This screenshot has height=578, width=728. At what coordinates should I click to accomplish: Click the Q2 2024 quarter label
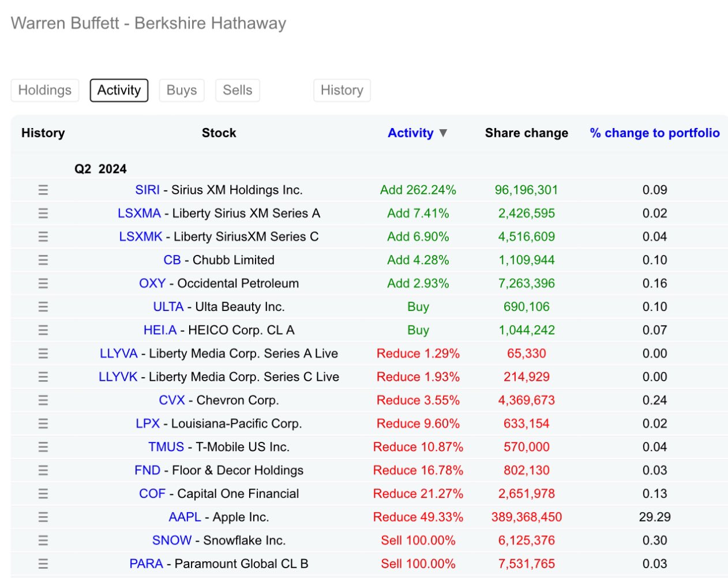point(100,169)
